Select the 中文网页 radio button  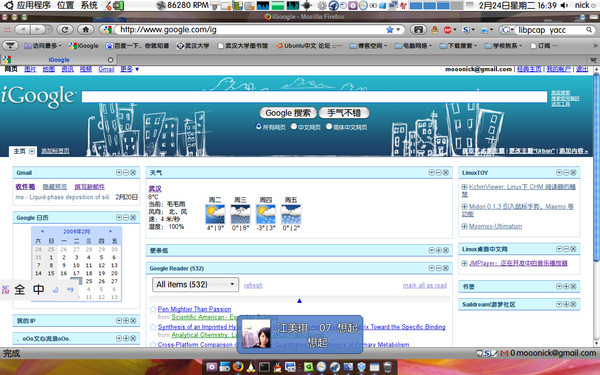[294, 126]
